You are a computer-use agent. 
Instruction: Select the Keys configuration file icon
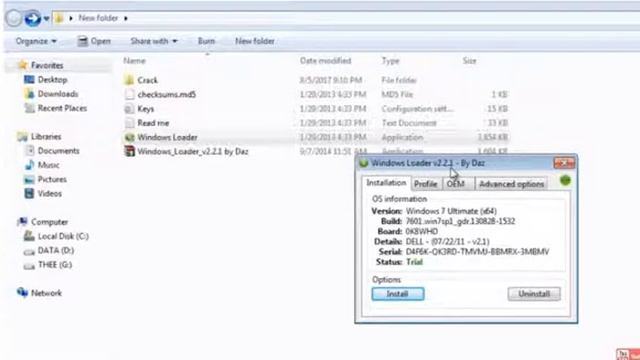pyautogui.click(x=129, y=109)
